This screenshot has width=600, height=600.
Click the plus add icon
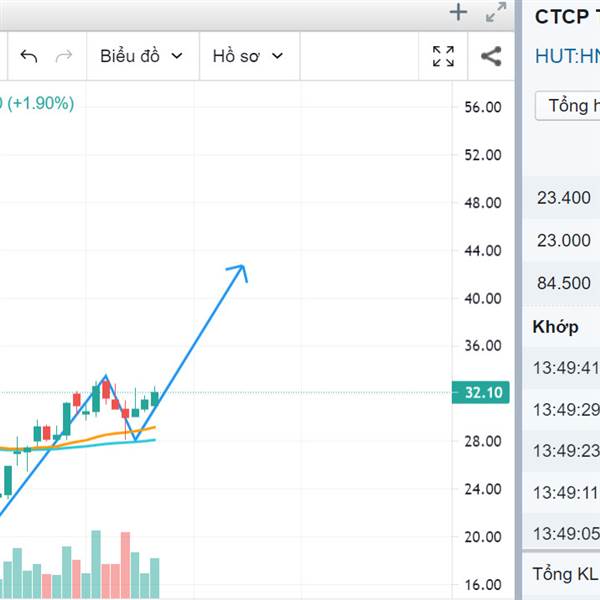click(x=458, y=13)
